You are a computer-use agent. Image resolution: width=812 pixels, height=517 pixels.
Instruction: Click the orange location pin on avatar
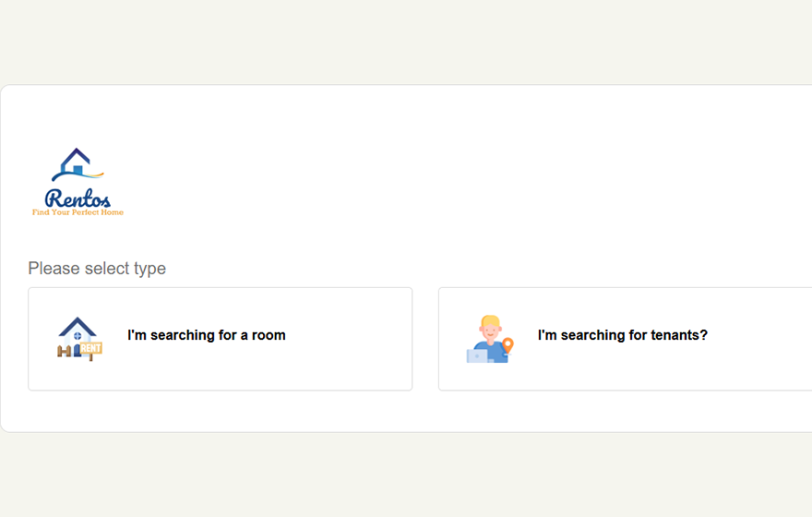tap(507, 345)
